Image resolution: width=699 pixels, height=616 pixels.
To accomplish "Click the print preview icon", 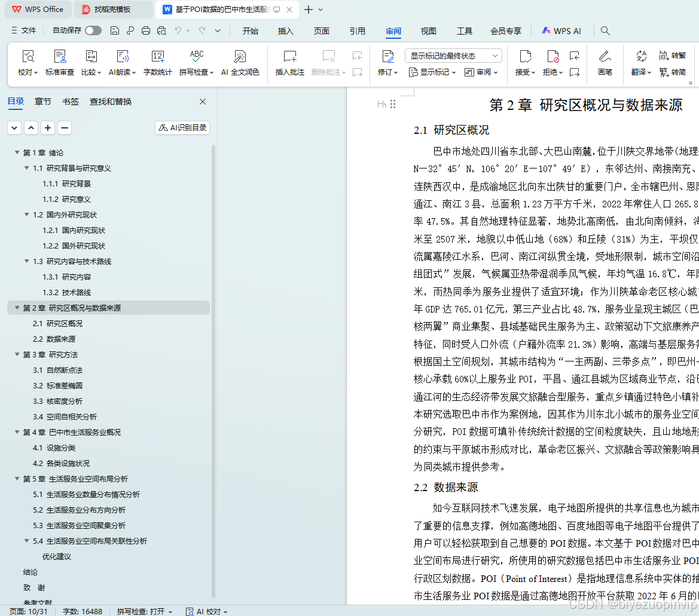I will coord(161,30).
